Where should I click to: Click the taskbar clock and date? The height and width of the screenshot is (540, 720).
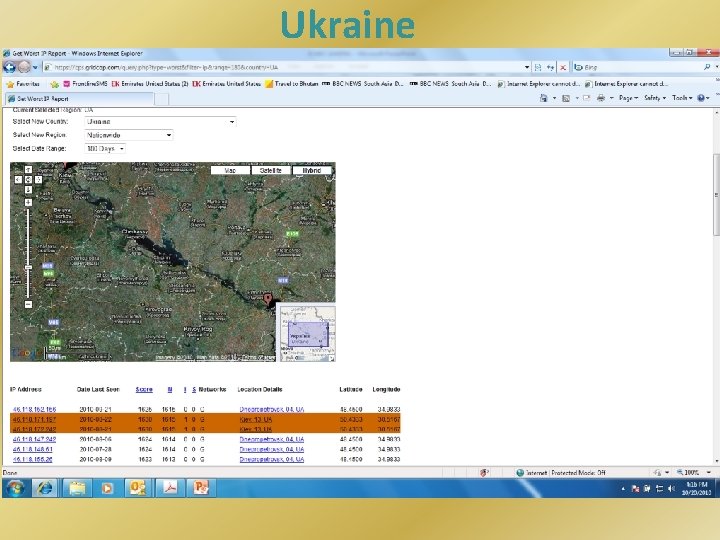pyautogui.click(x=696, y=489)
